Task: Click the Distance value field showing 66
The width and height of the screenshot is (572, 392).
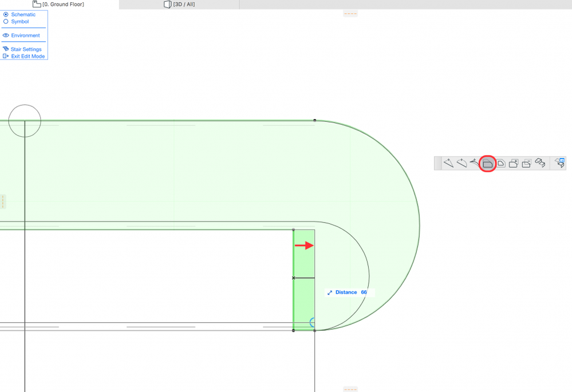Action: point(364,292)
